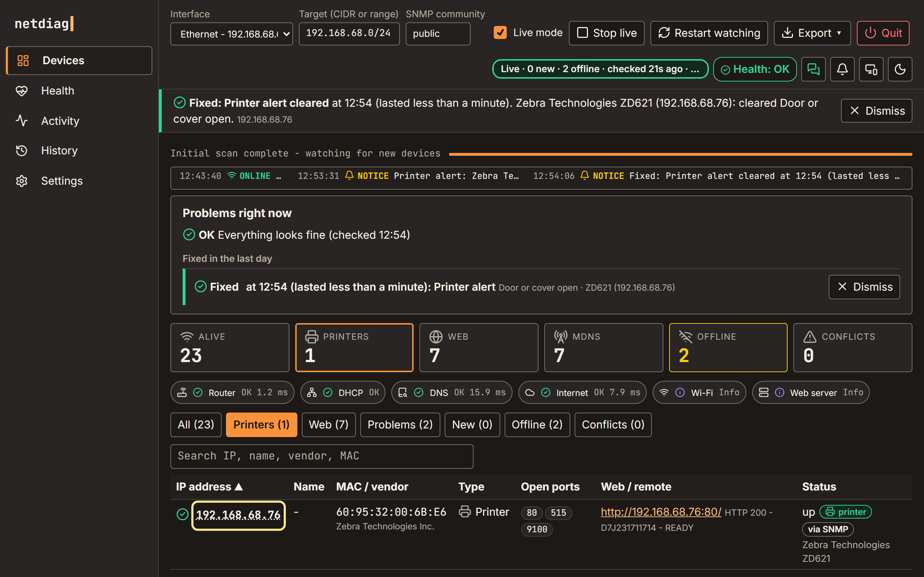Click the Restart watching button
Screen dimensions: 924x577
[709, 33]
